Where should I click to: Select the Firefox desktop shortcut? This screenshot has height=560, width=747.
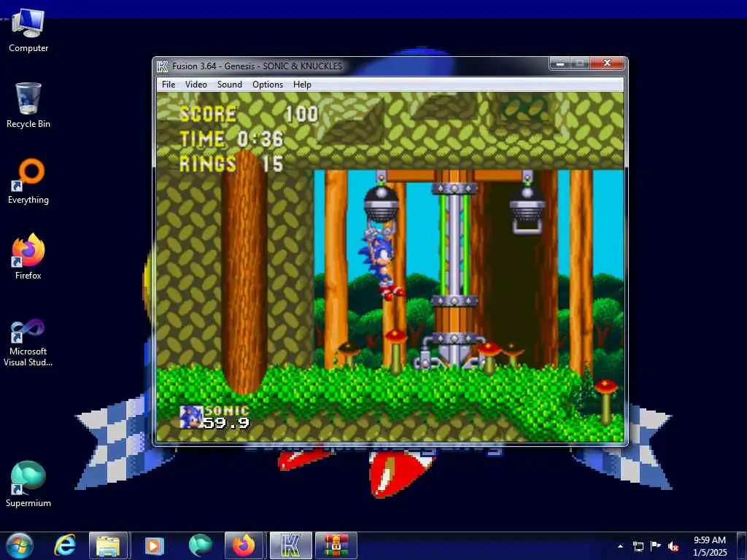pos(28,257)
